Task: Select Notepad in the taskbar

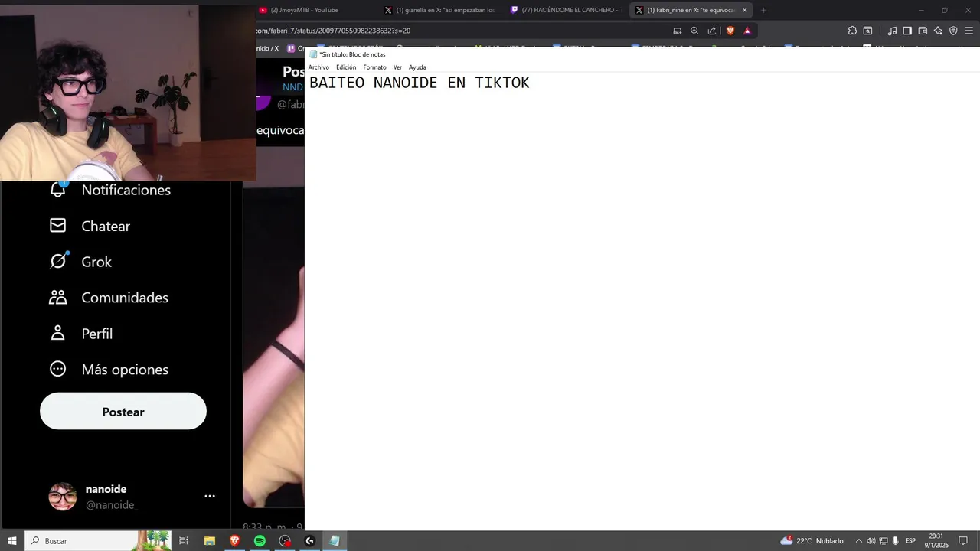Action: click(x=335, y=541)
